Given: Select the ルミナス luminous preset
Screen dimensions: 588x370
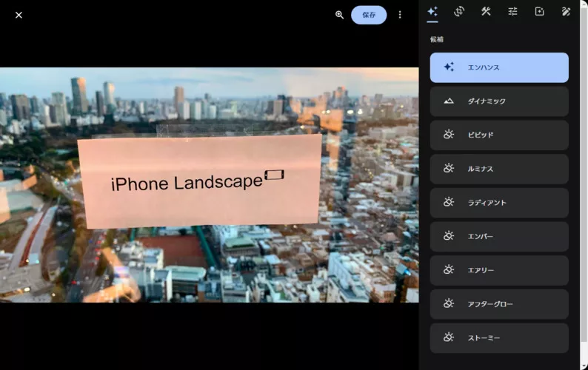Looking at the screenshot, I should tap(499, 169).
